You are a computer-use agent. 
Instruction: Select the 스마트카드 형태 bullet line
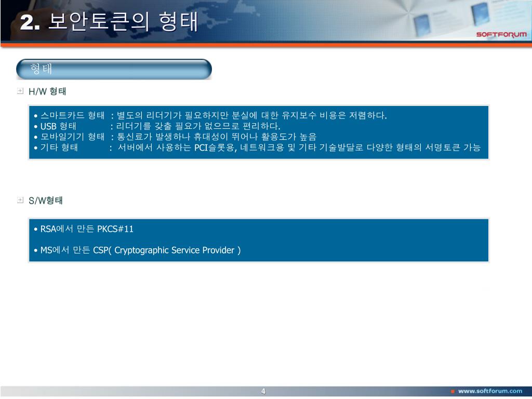210,115
